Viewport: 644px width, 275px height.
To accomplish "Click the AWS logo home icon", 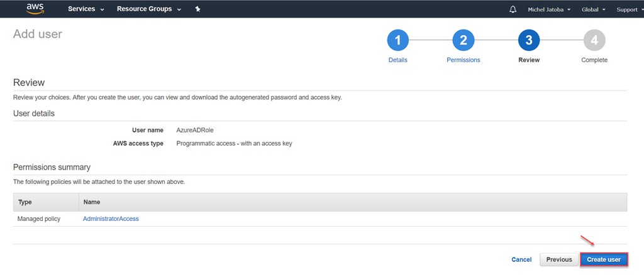I will tap(35, 9).
